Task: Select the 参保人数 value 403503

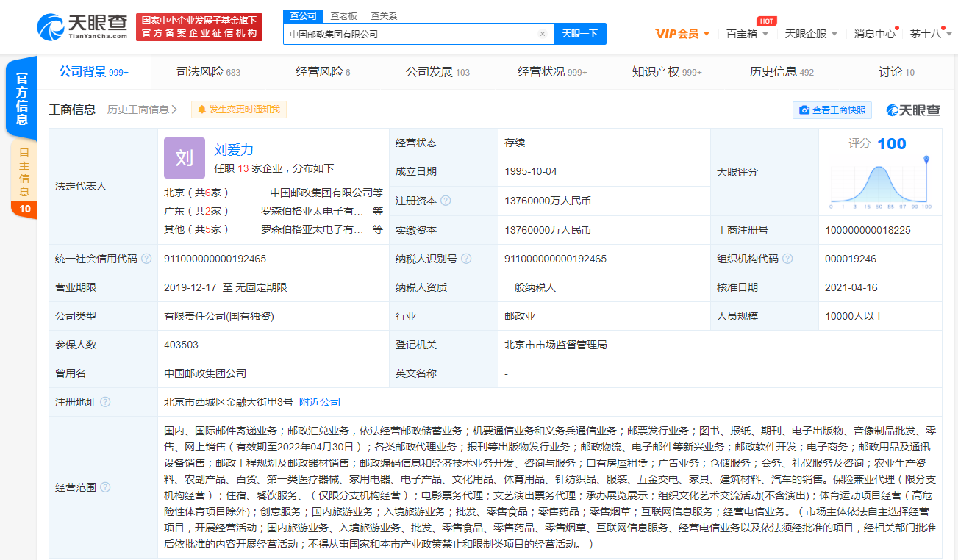Action: click(181, 345)
